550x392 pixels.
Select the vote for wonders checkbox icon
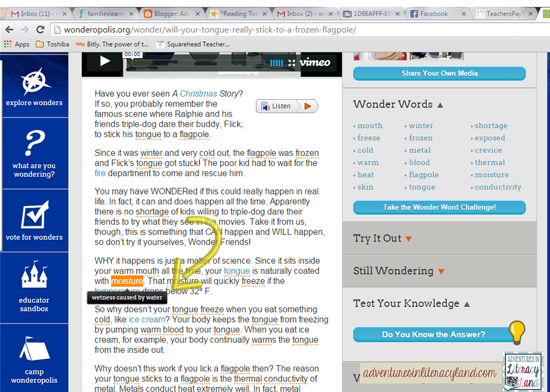34,215
